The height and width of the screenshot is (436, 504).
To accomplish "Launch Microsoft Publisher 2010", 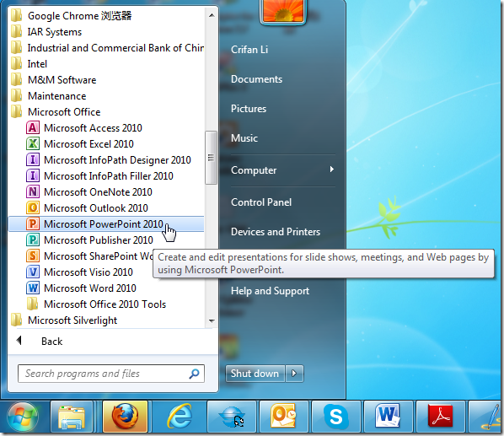I will [106, 240].
